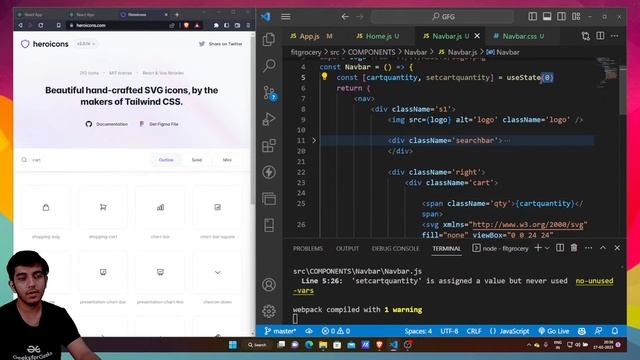Open File Explorer from the taskbar
Viewport: 640px width, 360px height.
(x=323, y=345)
